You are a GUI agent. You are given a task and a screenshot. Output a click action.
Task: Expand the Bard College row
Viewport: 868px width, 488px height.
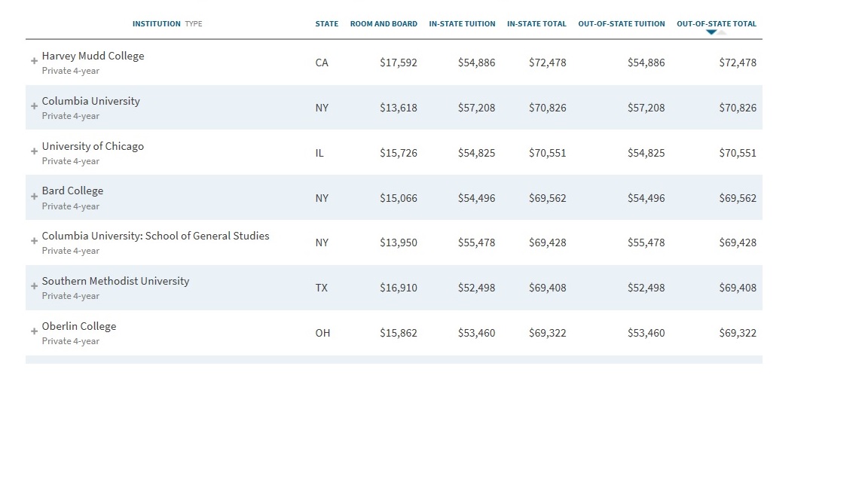(x=35, y=197)
